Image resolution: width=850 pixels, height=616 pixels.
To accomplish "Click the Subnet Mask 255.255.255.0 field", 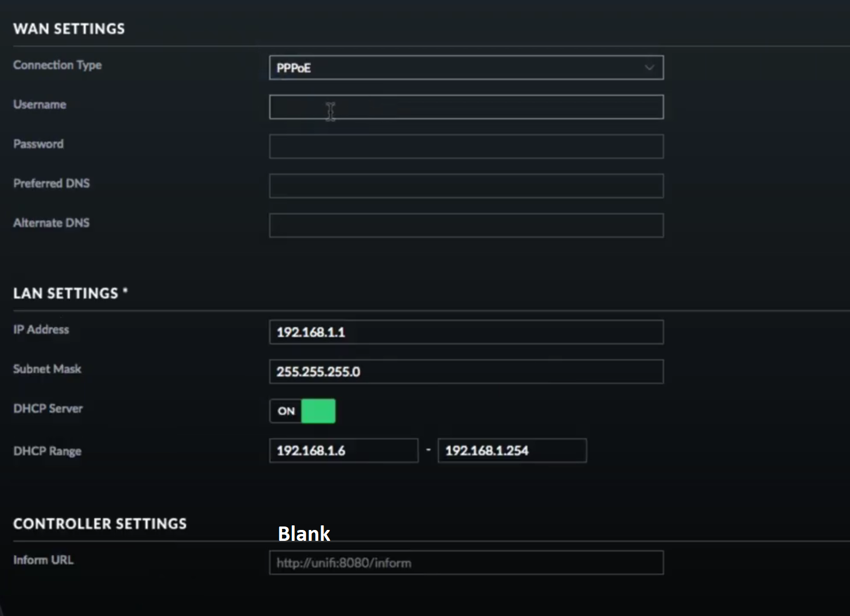I will click(x=466, y=372).
